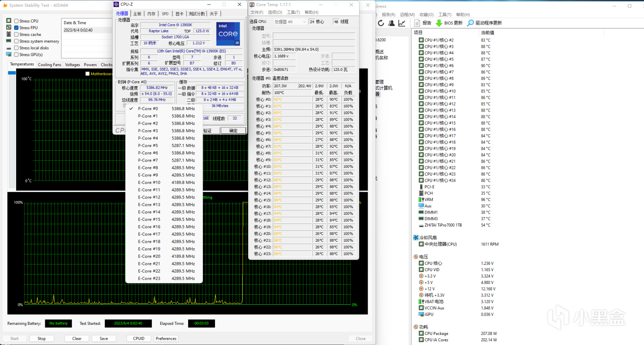Click the driver update magnifier icon
The width and height of the screenshot is (644, 345).
pos(470,23)
